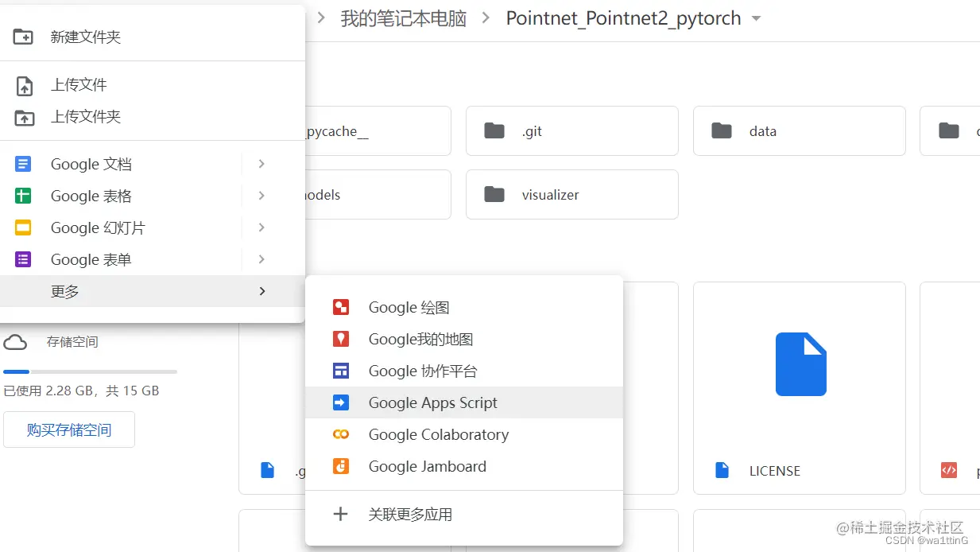980x552 pixels.
Task: Click the LICENSE file name
Action: tap(775, 471)
